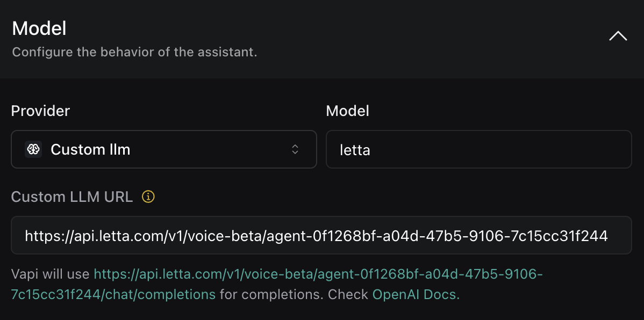Image resolution: width=644 pixels, height=320 pixels.
Task: Click the 'for completions. Check' helper text
Action: pos(294,294)
